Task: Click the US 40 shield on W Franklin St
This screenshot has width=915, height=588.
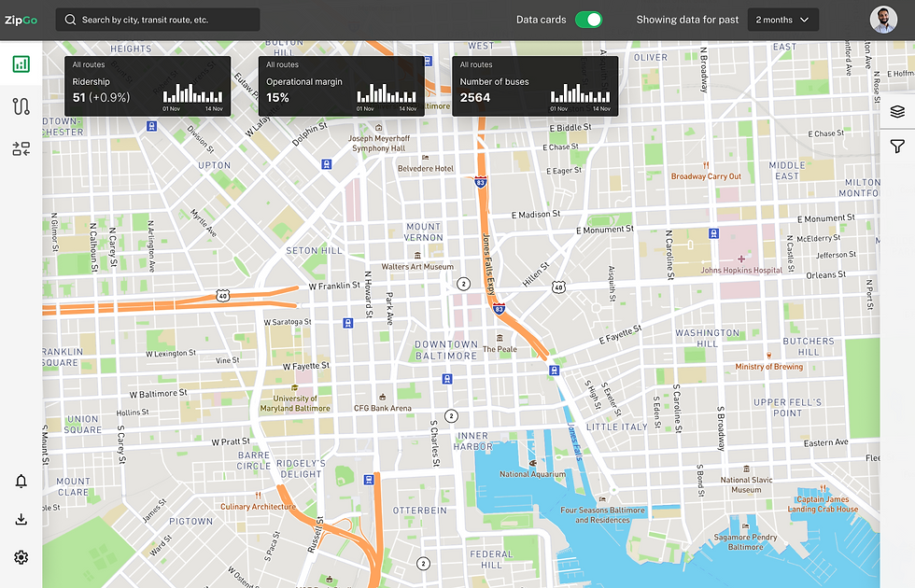Action: (223, 296)
